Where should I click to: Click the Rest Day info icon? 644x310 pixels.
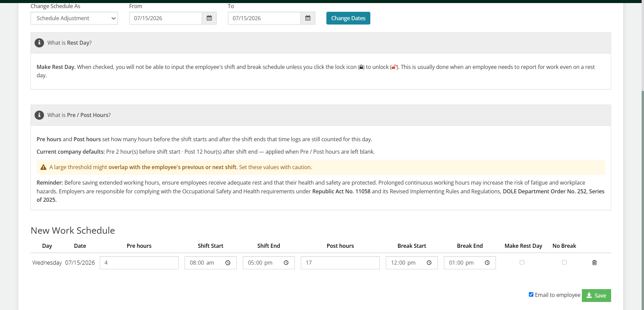click(39, 43)
